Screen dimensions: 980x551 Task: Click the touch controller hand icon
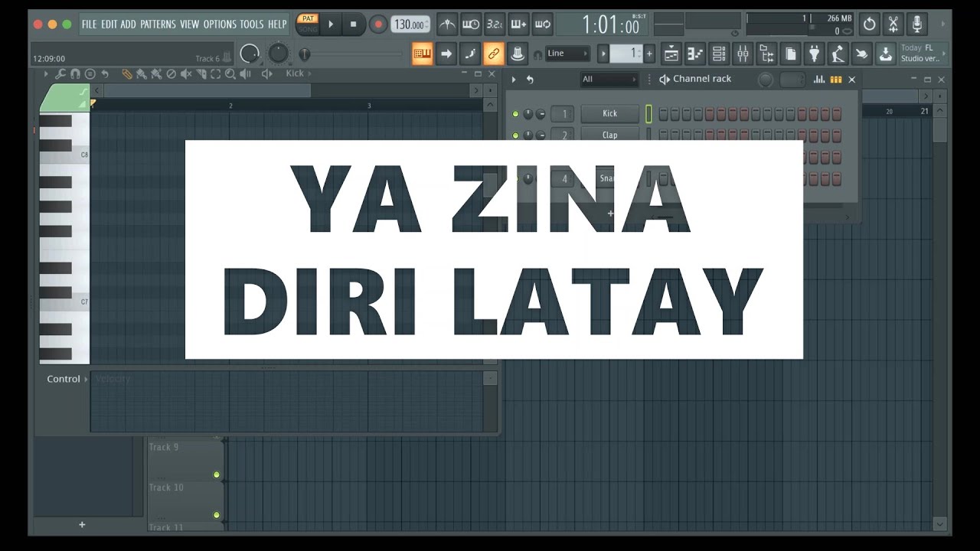point(862,54)
